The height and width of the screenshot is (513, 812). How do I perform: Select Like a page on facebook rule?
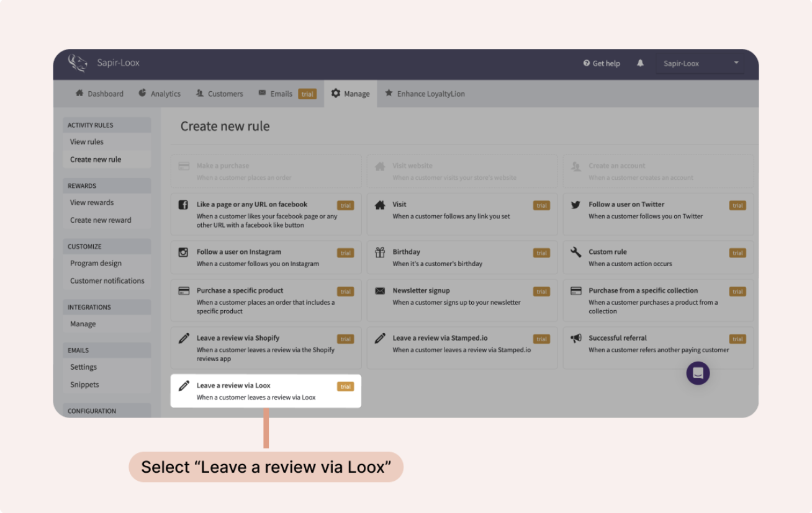tap(266, 214)
